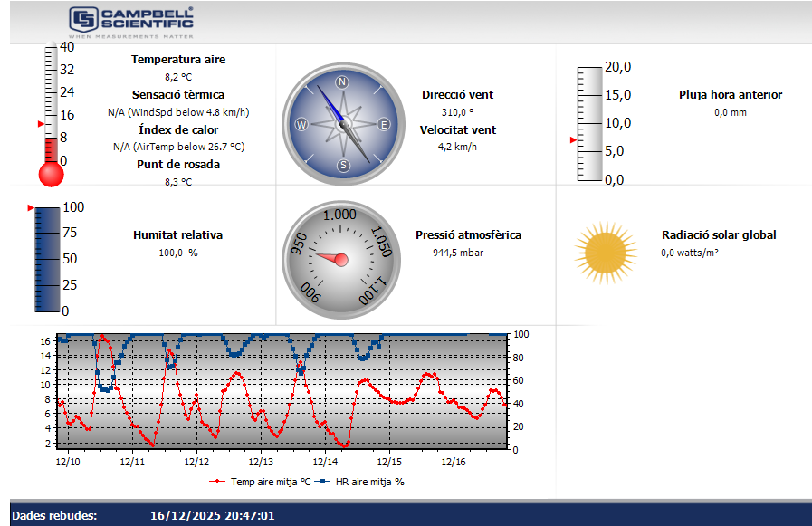Click the red marker atop humidity gauge
Image resolution: width=812 pixels, height=526 pixels.
tap(33, 207)
